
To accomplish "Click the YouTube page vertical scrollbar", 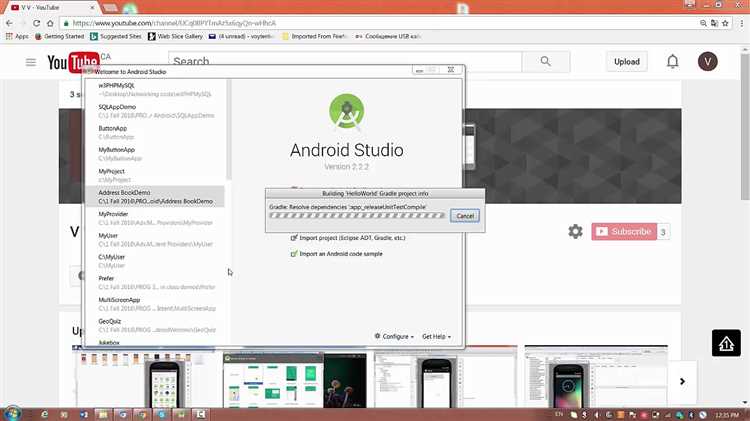I will (745, 128).
